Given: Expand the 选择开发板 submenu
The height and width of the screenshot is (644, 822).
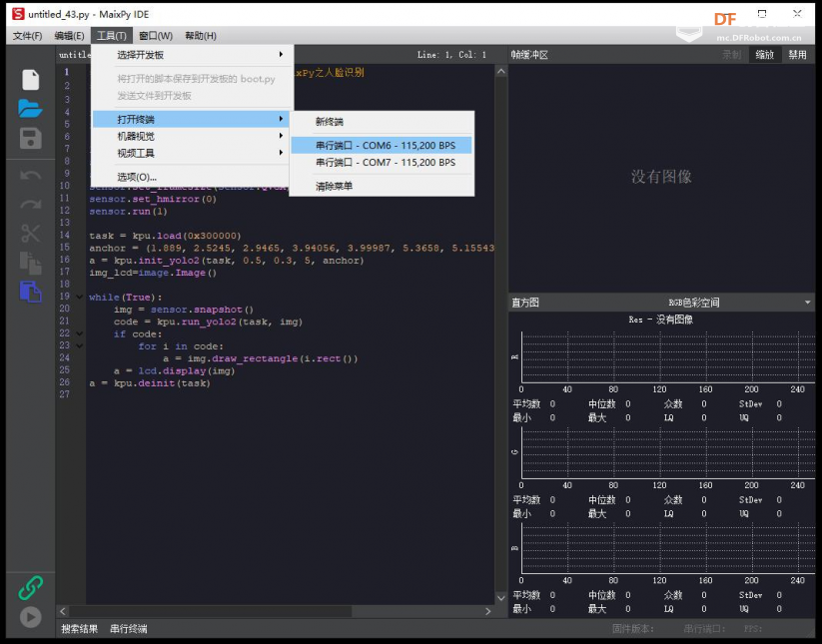Looking at the screenshot, I should [192, 55].
